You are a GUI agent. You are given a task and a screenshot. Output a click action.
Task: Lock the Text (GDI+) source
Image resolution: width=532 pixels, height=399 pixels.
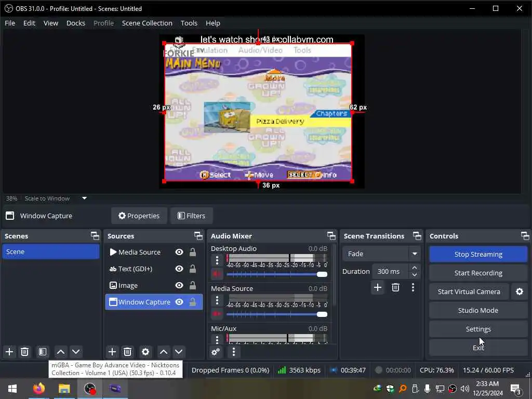click(193, 269)
